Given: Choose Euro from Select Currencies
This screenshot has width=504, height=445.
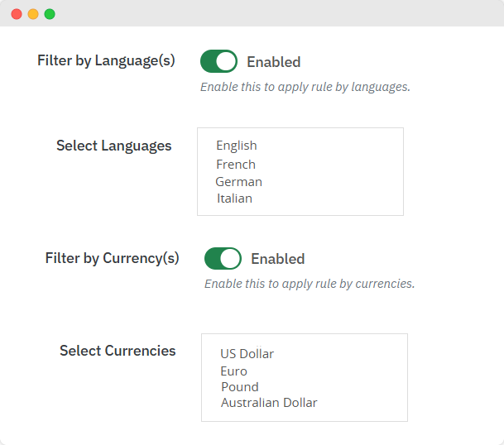Looking at the screenshot, I should point(233,371).
